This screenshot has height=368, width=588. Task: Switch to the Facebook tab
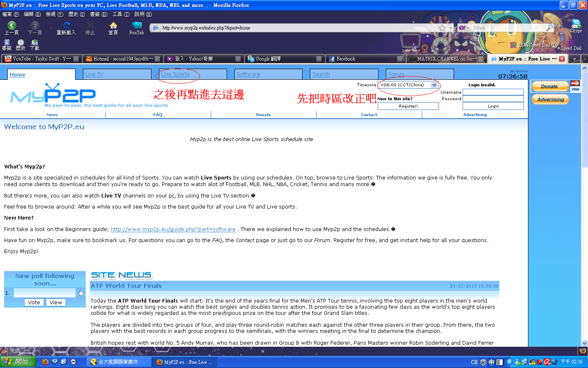(366, 59)
